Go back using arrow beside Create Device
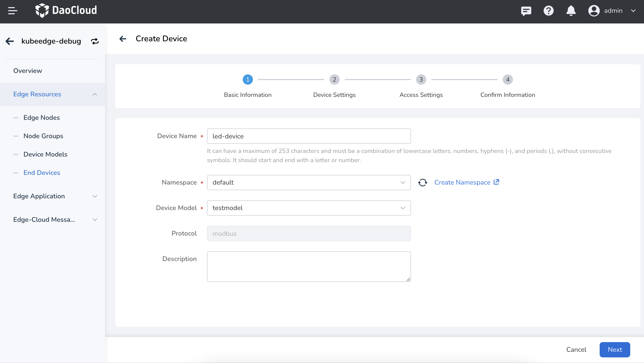644x363 pixels. click(x=123, y=39)
